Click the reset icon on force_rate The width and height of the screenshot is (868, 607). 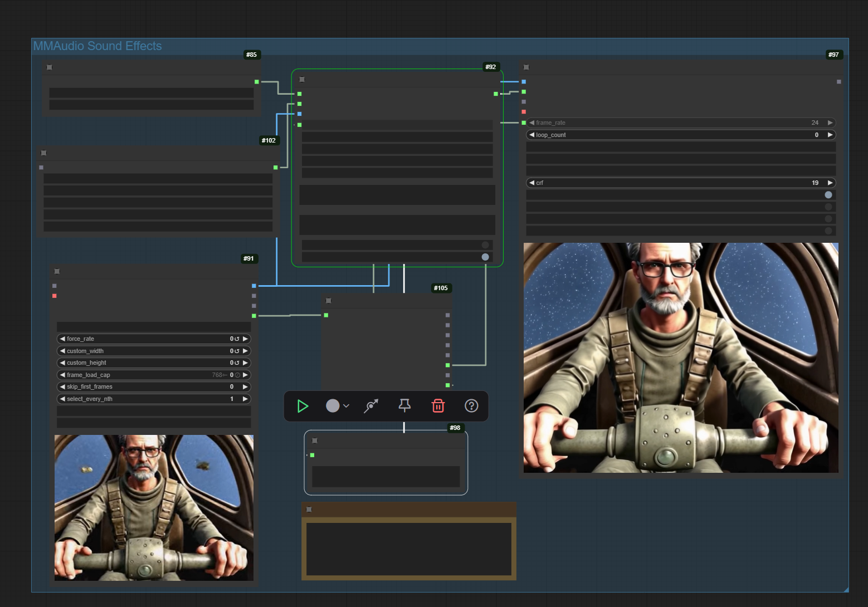(x=237, y=339)
